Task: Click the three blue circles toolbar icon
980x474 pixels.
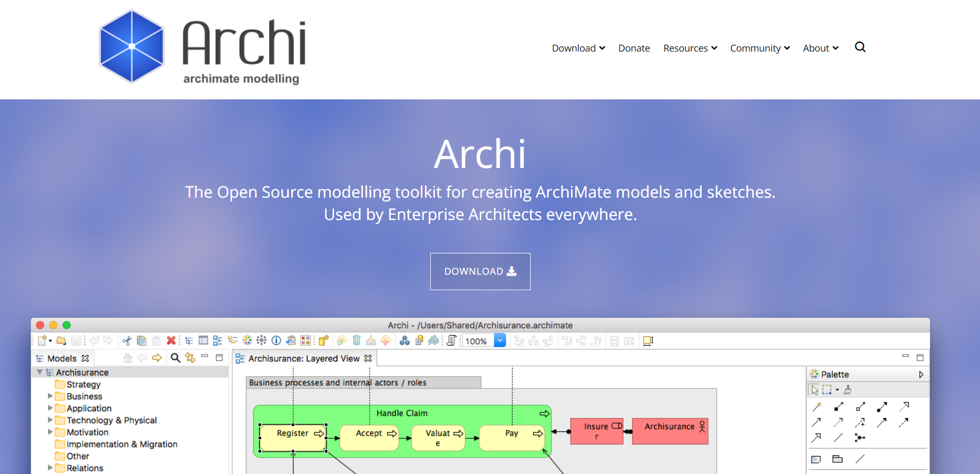Action: pyautogui.click(x=405, y=341)
